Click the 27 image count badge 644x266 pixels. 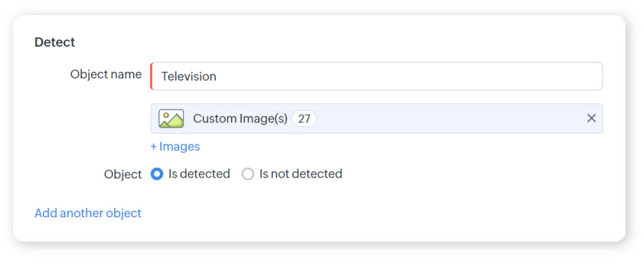(304, 119)
